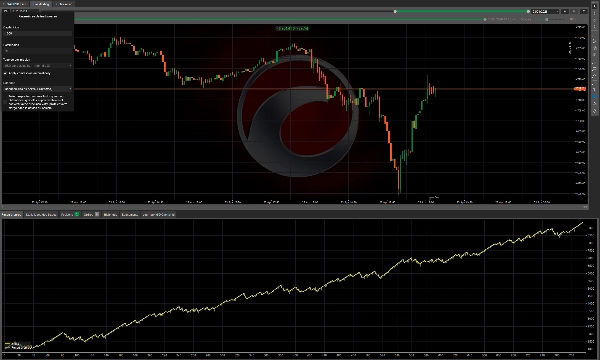
Task: Open the History tab in bottom panel
Action: [110, 215]
